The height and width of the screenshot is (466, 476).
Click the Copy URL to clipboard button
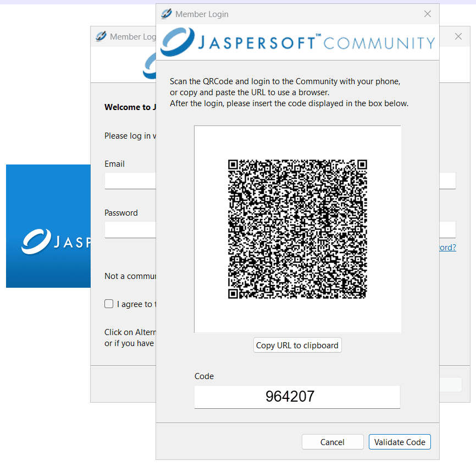pos(297,345)
